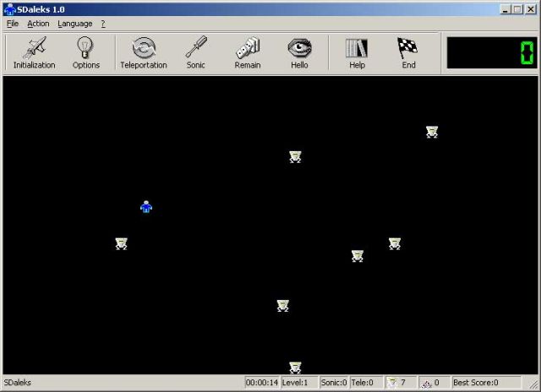The width and height of the screenshot is (541, 392).
Task: Click the Initialization rocket icon
Action: (x=34, y=48)
